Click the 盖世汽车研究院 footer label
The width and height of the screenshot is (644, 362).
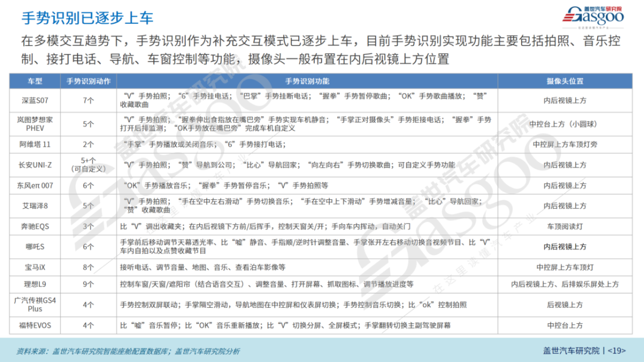(571, 351)
